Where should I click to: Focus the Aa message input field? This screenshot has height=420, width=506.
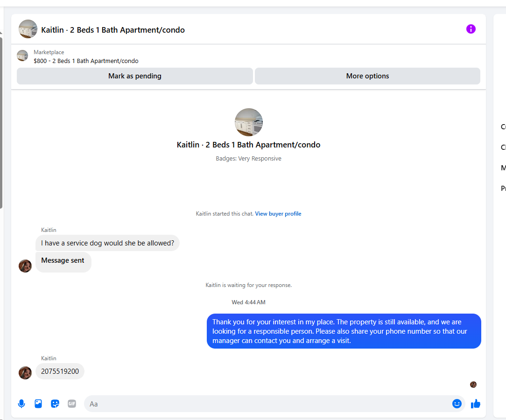pos(268,404)
